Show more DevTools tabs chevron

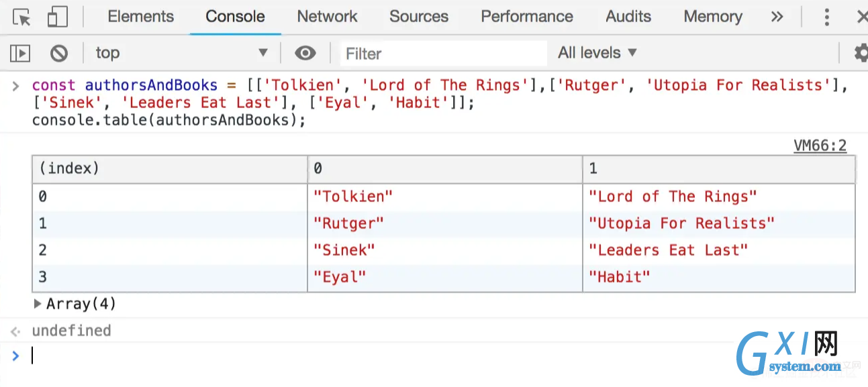coord(777,17)
